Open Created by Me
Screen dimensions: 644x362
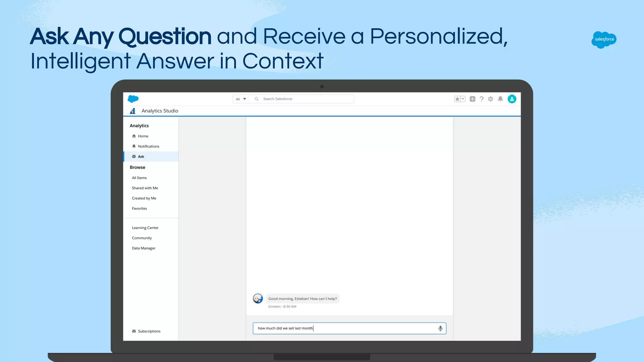tap(144, 198)
